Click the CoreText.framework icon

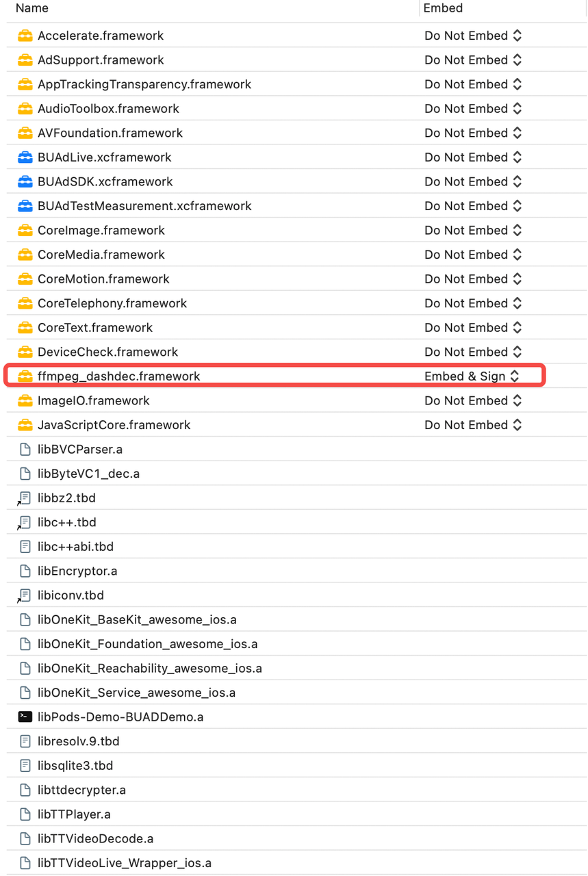25,328
